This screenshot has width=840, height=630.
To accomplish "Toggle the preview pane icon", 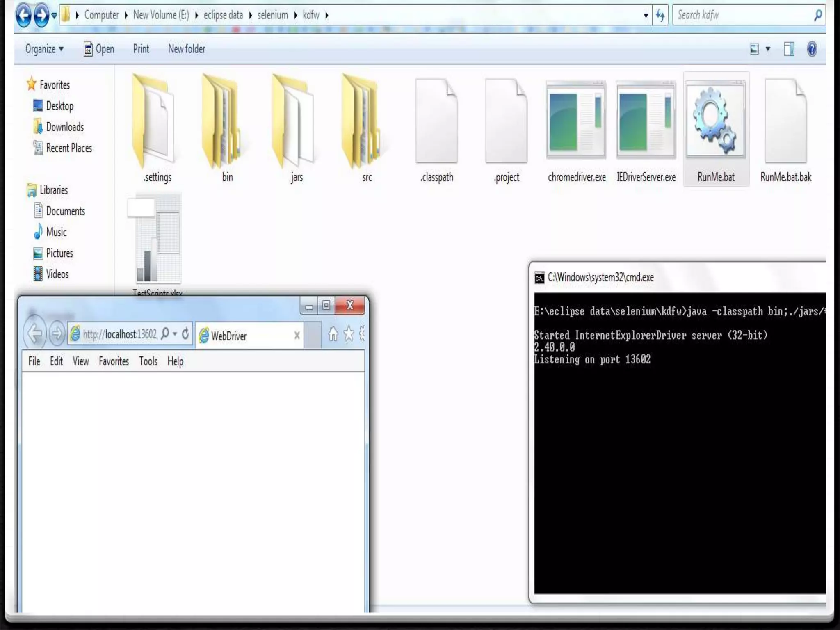I will pos(789,49).
